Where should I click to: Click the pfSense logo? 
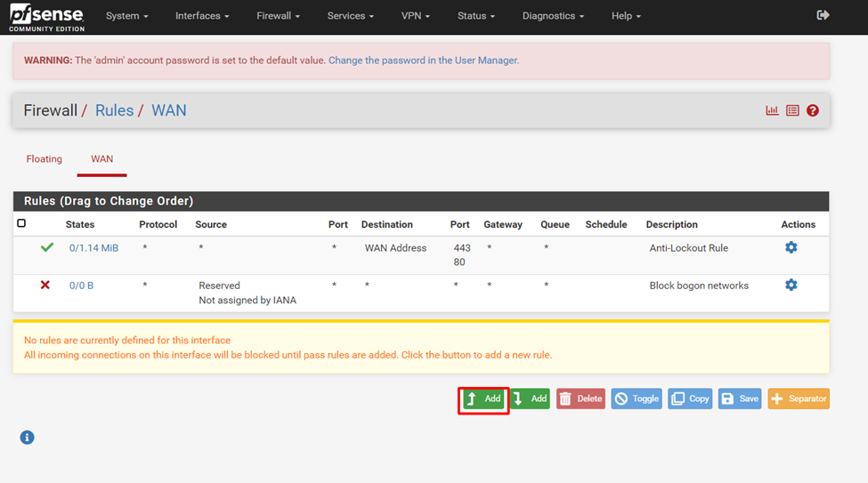[x=46, y=16]
